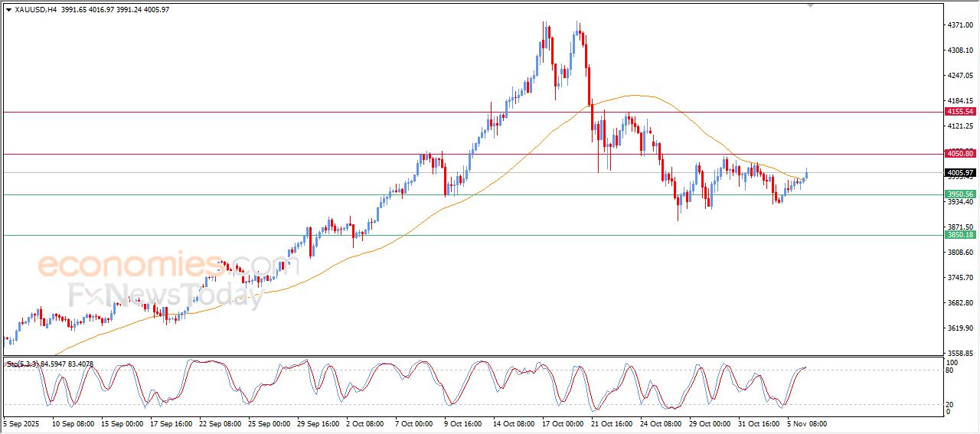The image size is (980, 434).
Task: Select the red 4155.54 price tag
Action: tap(960, 112)
